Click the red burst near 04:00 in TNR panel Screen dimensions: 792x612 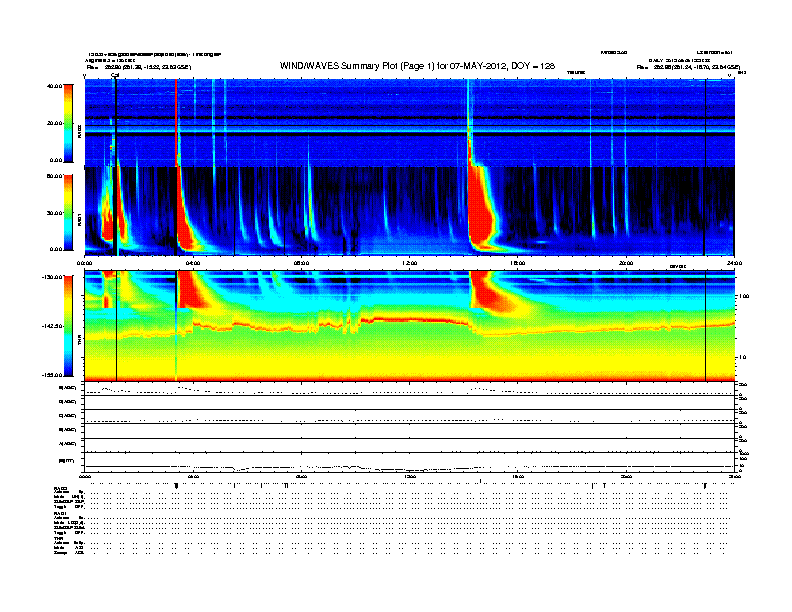[x=191, y=289]
